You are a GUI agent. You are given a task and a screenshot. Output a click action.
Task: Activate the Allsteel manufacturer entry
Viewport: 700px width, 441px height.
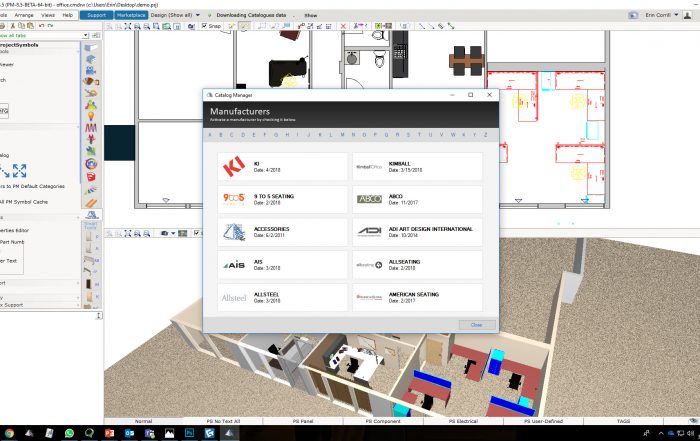pos(282,297)
